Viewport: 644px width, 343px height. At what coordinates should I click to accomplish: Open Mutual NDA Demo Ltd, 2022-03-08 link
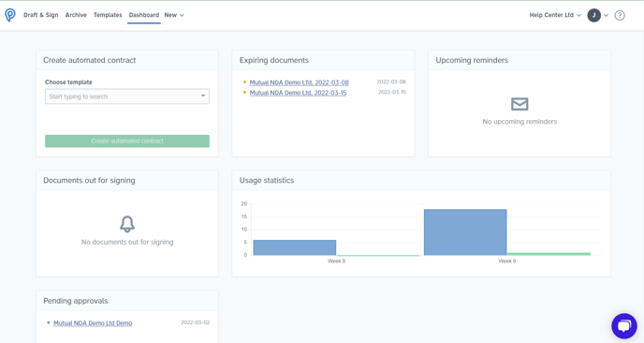pos(299,82)
